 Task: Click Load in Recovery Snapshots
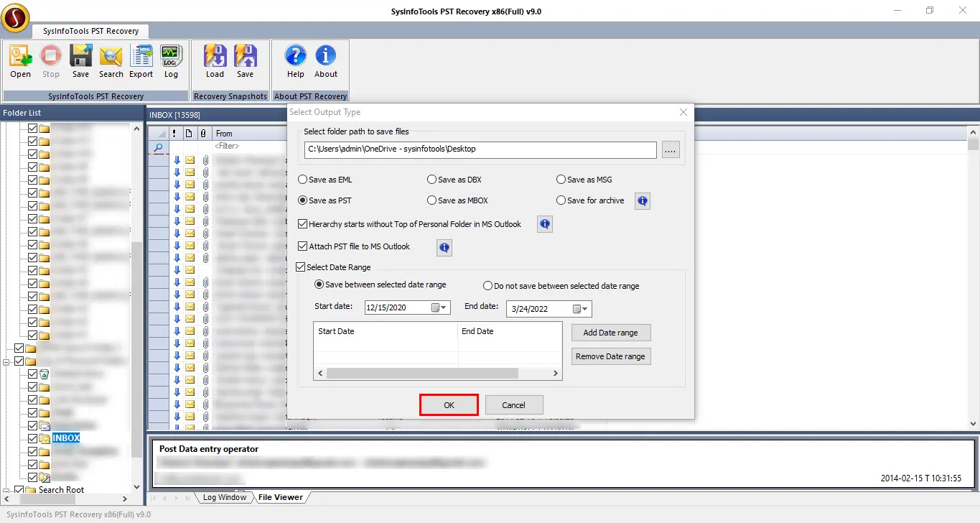point(215,62)
